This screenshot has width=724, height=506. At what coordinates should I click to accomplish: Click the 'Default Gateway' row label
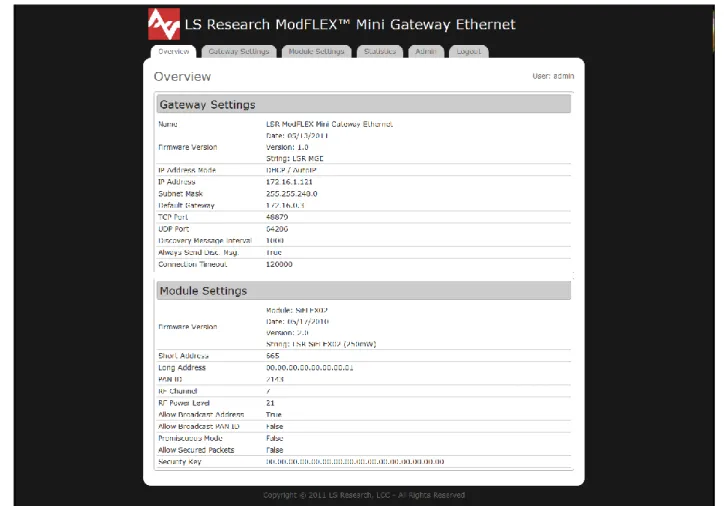(186, 205)
